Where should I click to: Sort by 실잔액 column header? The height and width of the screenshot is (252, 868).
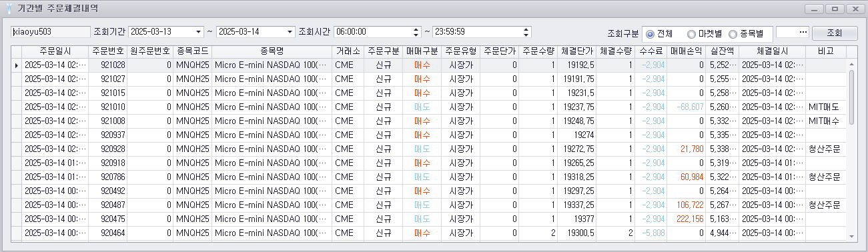[723, 51]
